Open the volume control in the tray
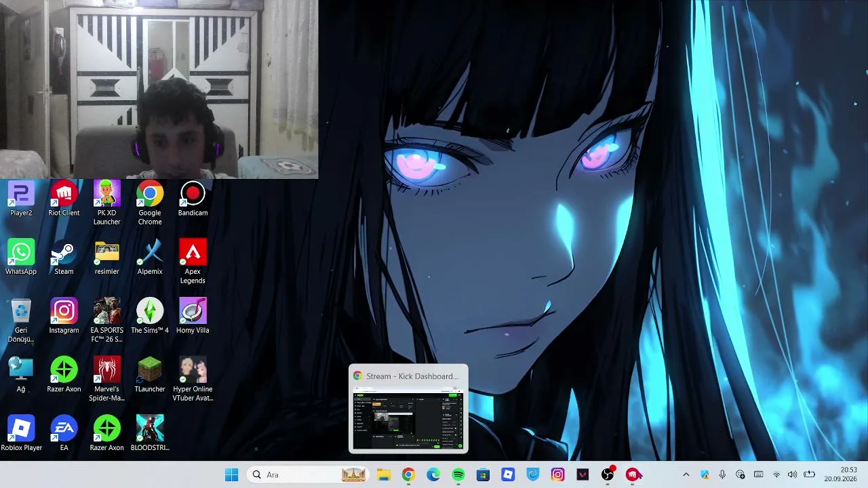868x488 pixels. click(x=792, y=474)
